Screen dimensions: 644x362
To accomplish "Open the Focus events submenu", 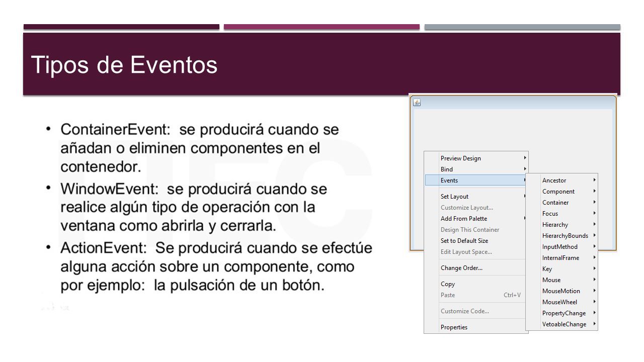I will pos(562,213).
